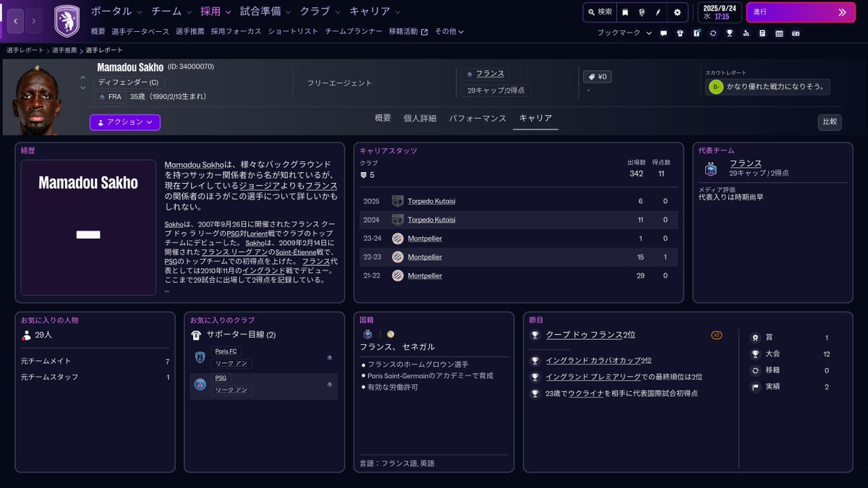Viewport: 868px width, 488px height.
Task: Open the 試合準備 menu
Action: (x=265, y=12)
